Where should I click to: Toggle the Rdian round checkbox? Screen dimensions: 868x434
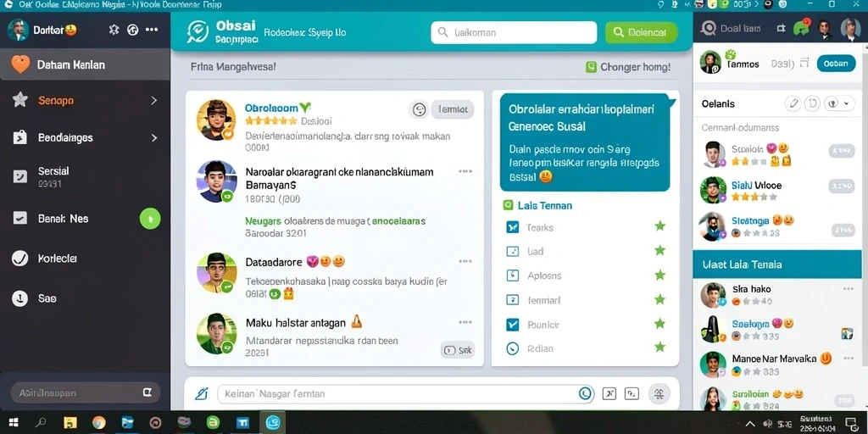click(x=513, y=348)
